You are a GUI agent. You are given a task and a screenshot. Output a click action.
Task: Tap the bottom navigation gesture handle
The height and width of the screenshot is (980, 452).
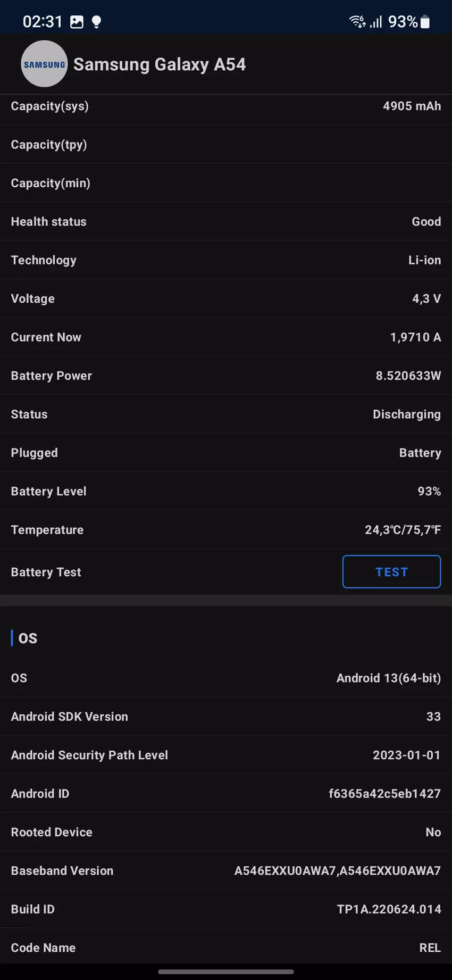coord(226,971)
